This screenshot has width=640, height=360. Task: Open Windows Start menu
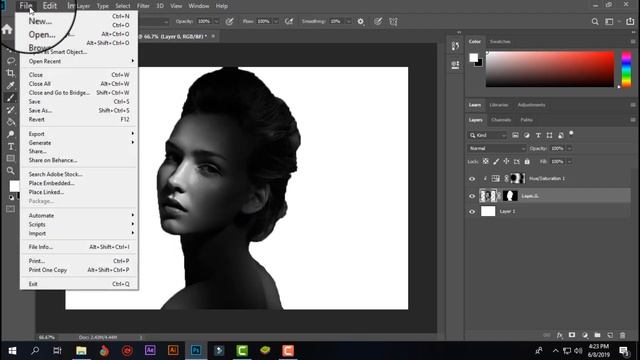12,351
